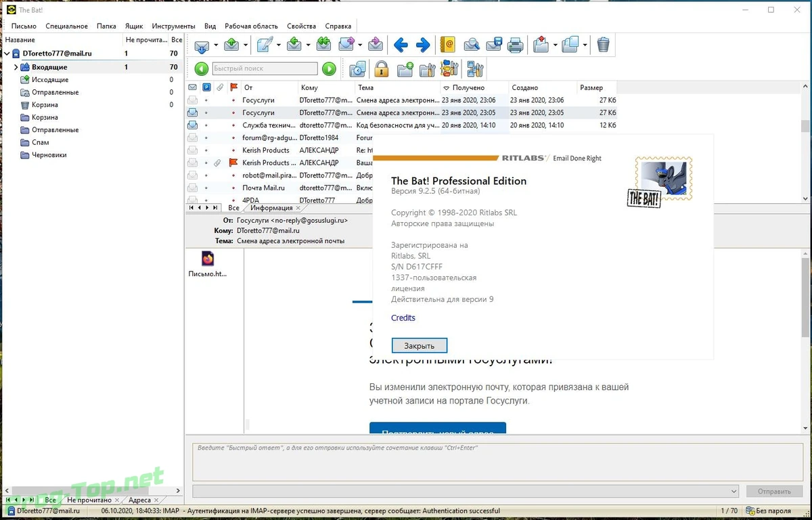Click the Save message floppy icon

494,45
